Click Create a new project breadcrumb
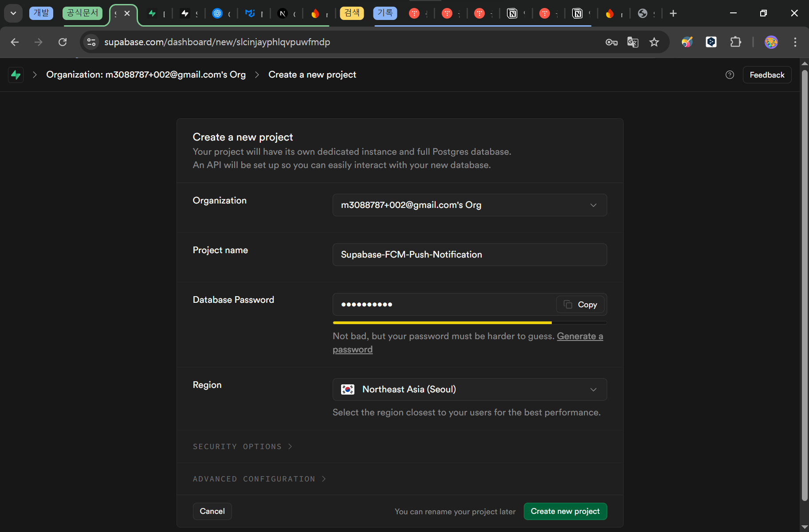The height and width of the screenshot is (532, 809). point(312,74)
